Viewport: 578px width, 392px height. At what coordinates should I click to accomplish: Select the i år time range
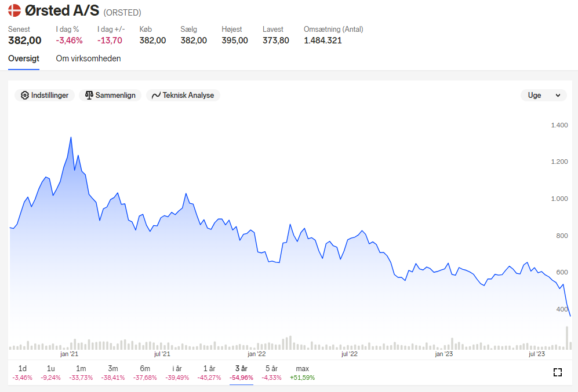[177, 372]
